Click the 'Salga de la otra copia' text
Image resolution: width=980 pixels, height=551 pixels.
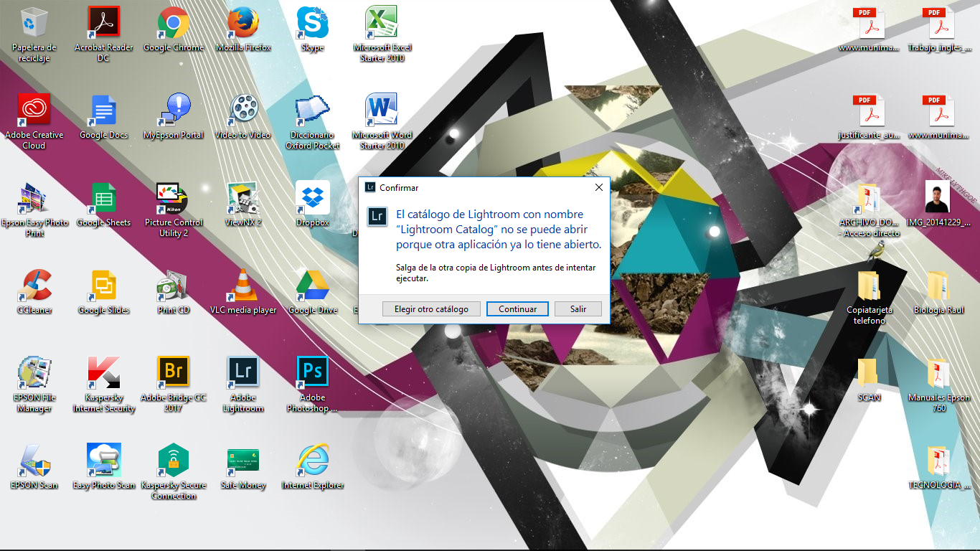495,273
